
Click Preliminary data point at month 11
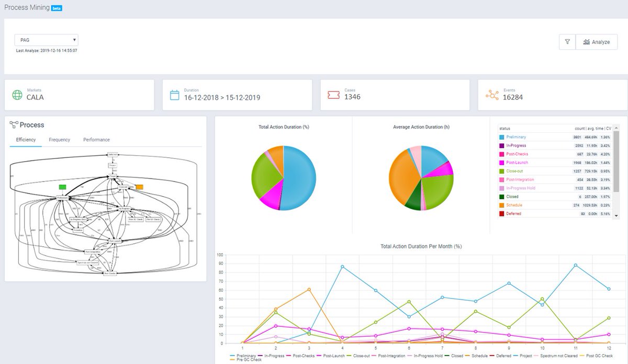pyautogui.click(x=575, y=265)
